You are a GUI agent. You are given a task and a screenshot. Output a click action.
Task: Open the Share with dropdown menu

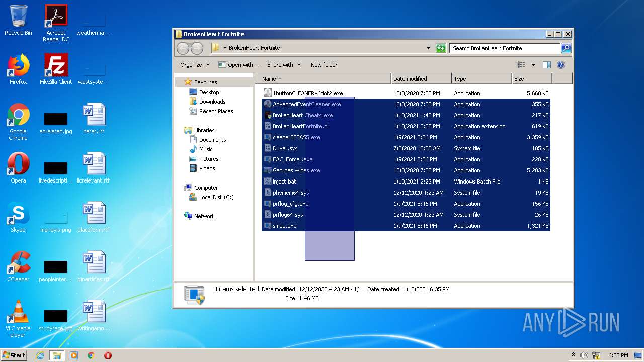284,65
